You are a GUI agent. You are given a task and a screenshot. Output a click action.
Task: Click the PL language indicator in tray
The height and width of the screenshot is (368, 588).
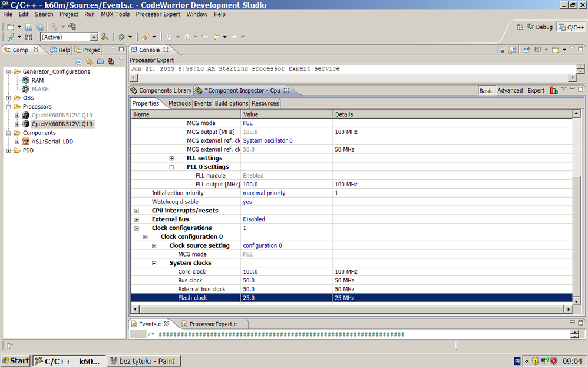517,362
